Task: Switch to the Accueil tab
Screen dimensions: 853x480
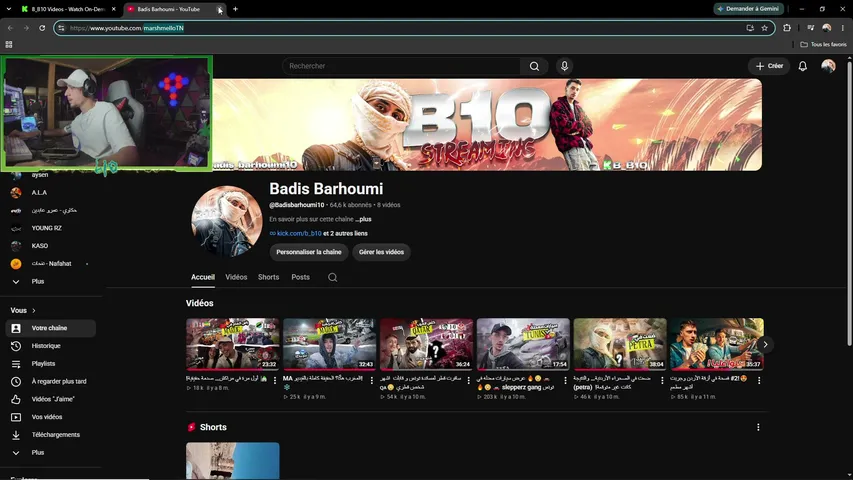Action: pyautogui.click(x=203, y=277)
